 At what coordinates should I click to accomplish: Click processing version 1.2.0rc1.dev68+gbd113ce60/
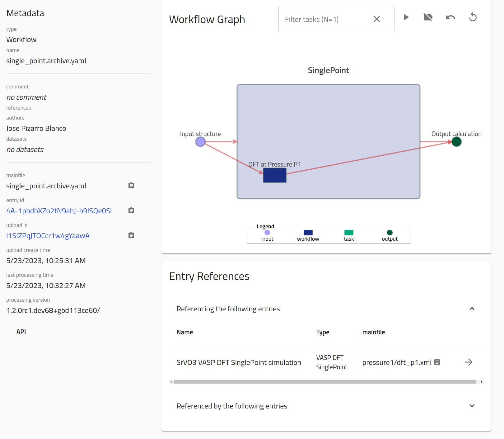(53, 310)
